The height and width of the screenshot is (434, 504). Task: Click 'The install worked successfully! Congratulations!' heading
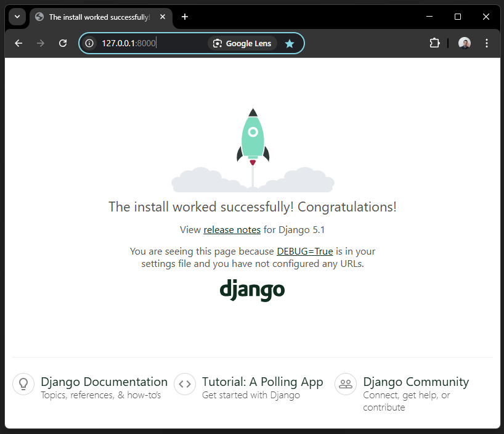pos(253,207)
